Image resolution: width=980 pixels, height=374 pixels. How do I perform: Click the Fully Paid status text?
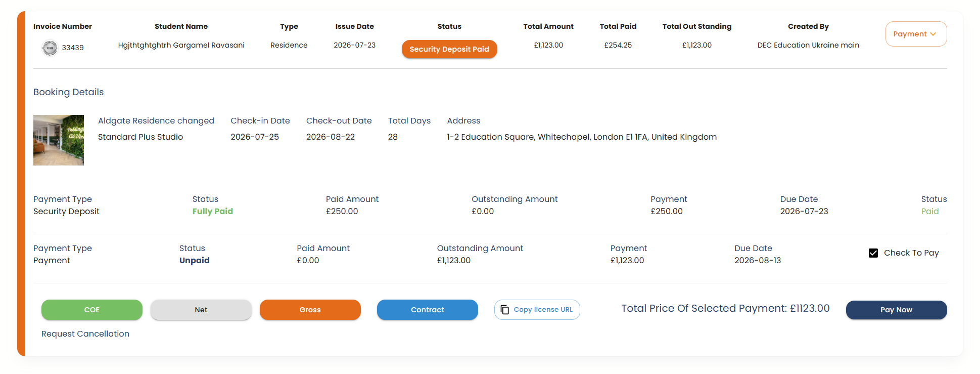pos(213,212)
